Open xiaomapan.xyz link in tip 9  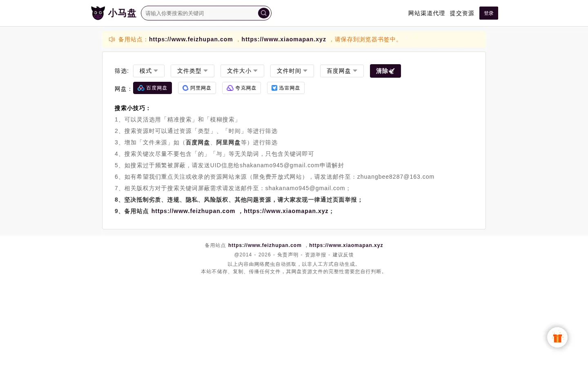[286, 211]
